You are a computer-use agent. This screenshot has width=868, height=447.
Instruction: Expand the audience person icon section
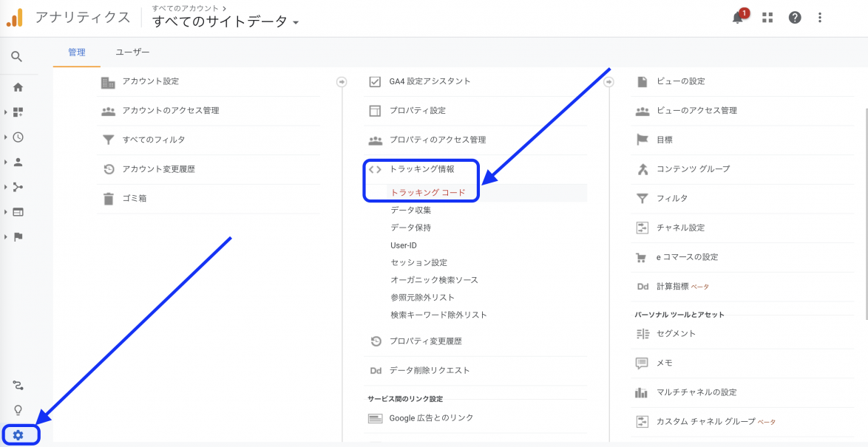(18, 162)
